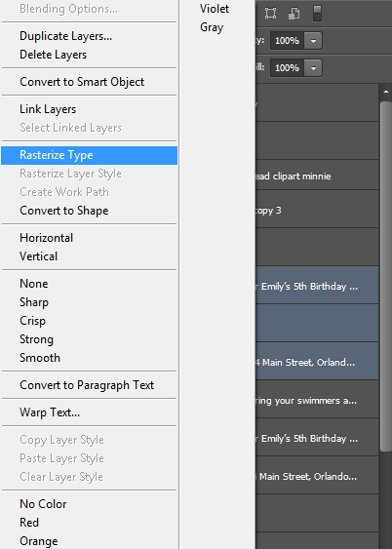
Task: Click the Opacity percentage field
Action: (x=288, y=41)
